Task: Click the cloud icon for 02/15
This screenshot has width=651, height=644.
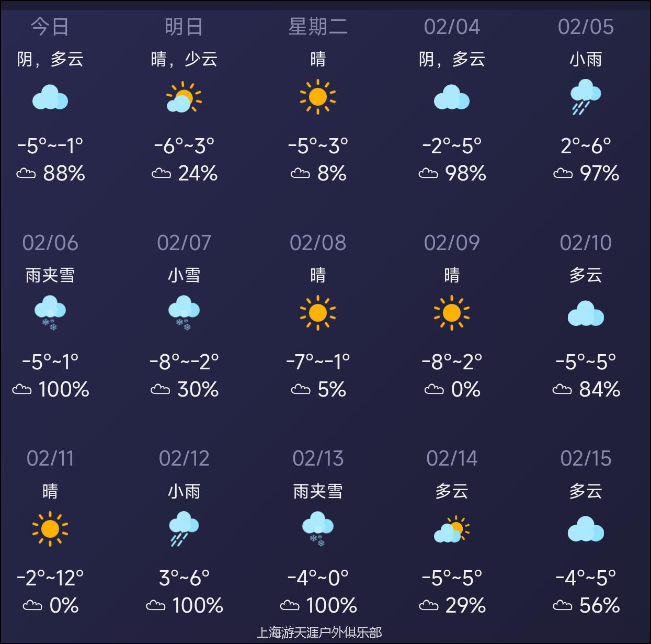Action: 586,529
